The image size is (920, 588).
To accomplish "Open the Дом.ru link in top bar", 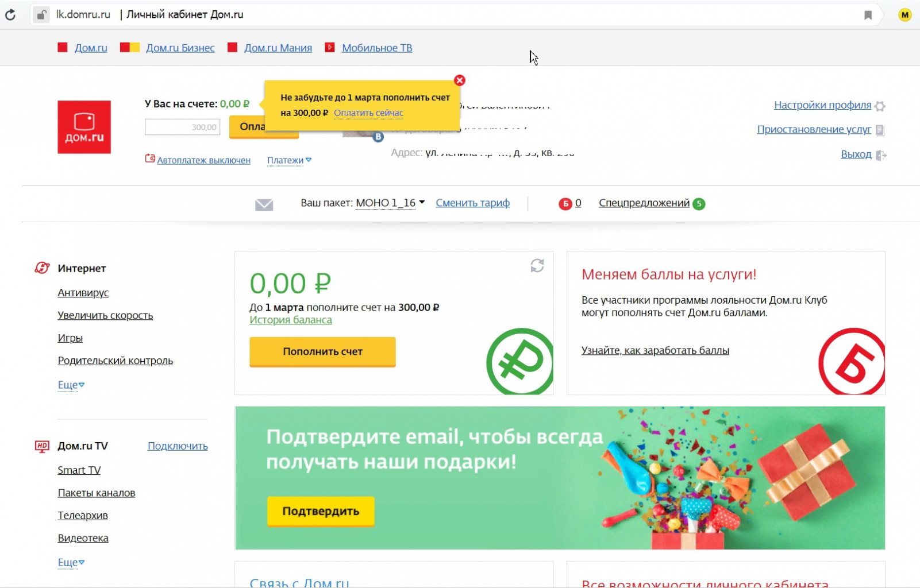I will (91, 48).
